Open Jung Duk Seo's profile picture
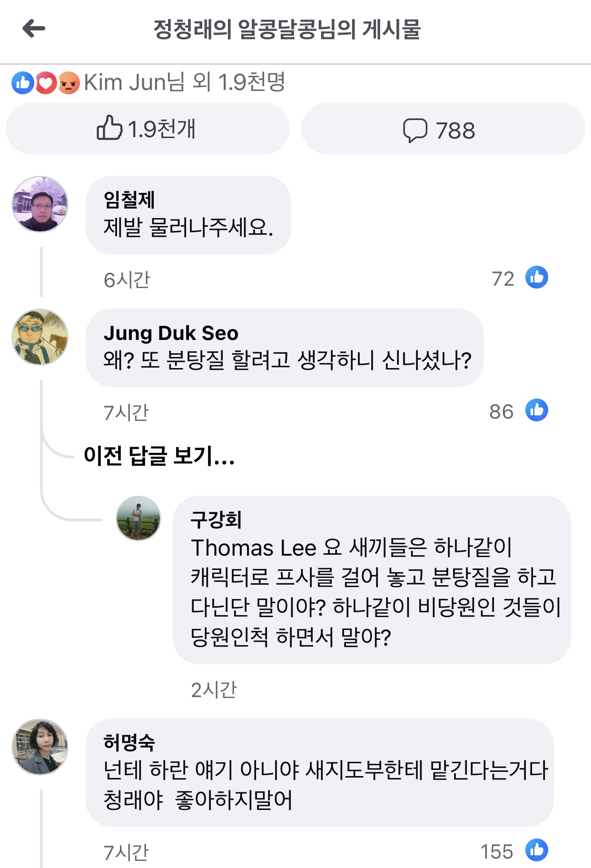Viewport: 591px width, 868px height. pyautogui.click(x=40, y=337)
